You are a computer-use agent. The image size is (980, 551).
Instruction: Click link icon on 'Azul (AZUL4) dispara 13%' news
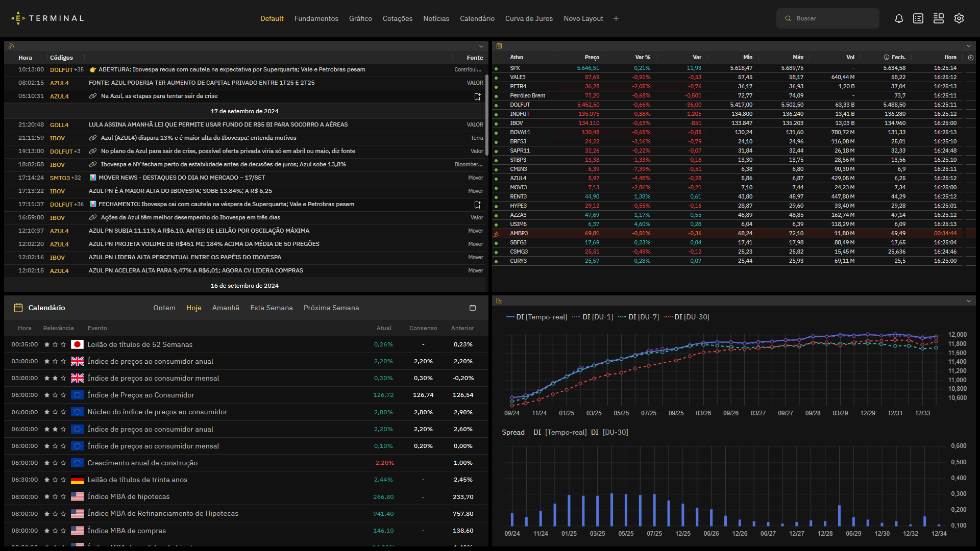[93, 138]
